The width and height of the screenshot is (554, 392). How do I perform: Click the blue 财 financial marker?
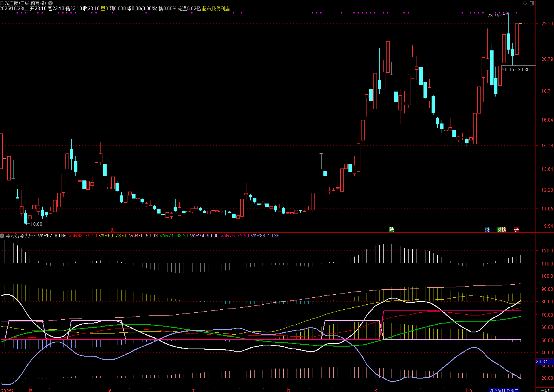coord(487,230)
